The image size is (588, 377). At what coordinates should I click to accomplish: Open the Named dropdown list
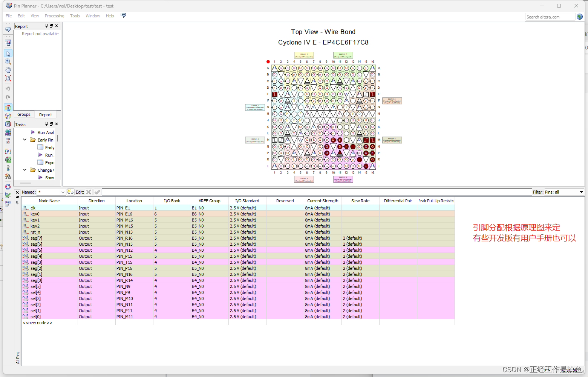point(63,192)
